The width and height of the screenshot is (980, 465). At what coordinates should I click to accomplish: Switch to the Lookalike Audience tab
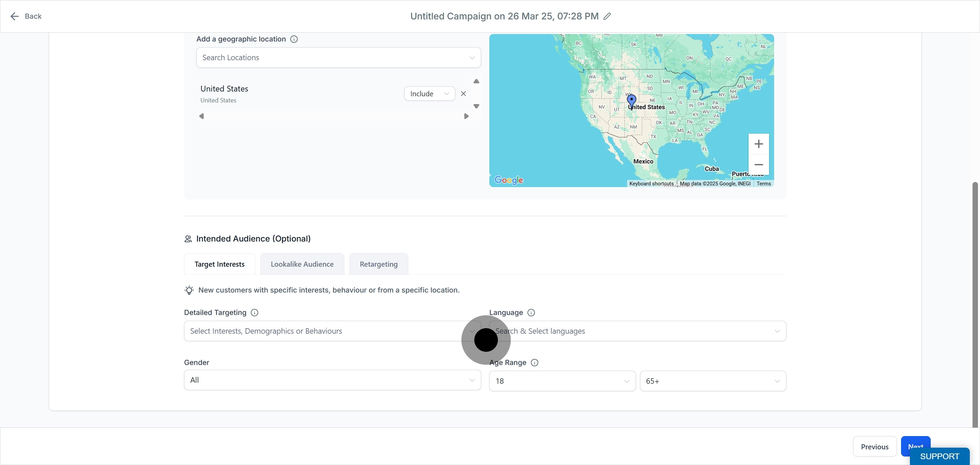pos(302,264)
